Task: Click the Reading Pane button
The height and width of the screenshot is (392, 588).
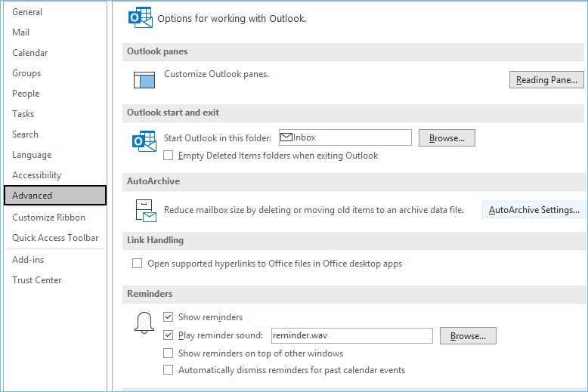Action: click(x=546, y=80)
